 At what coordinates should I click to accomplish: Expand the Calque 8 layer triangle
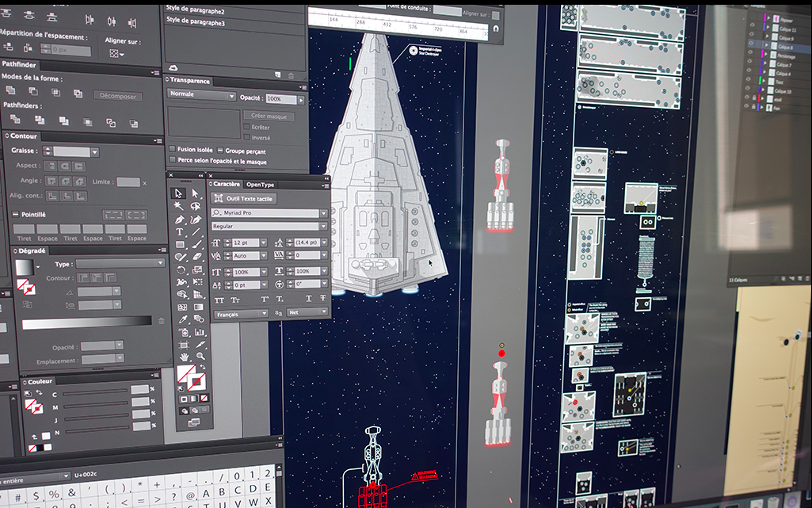(768, 46)
